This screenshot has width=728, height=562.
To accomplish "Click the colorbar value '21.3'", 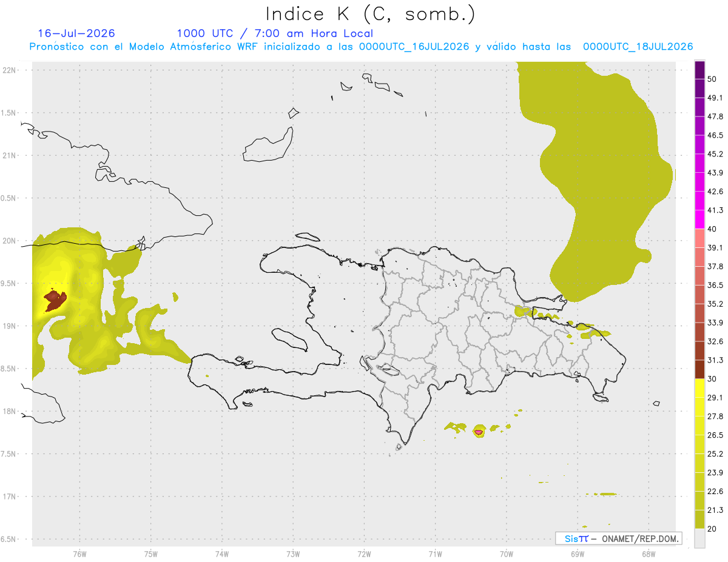I will coord(715,510).
